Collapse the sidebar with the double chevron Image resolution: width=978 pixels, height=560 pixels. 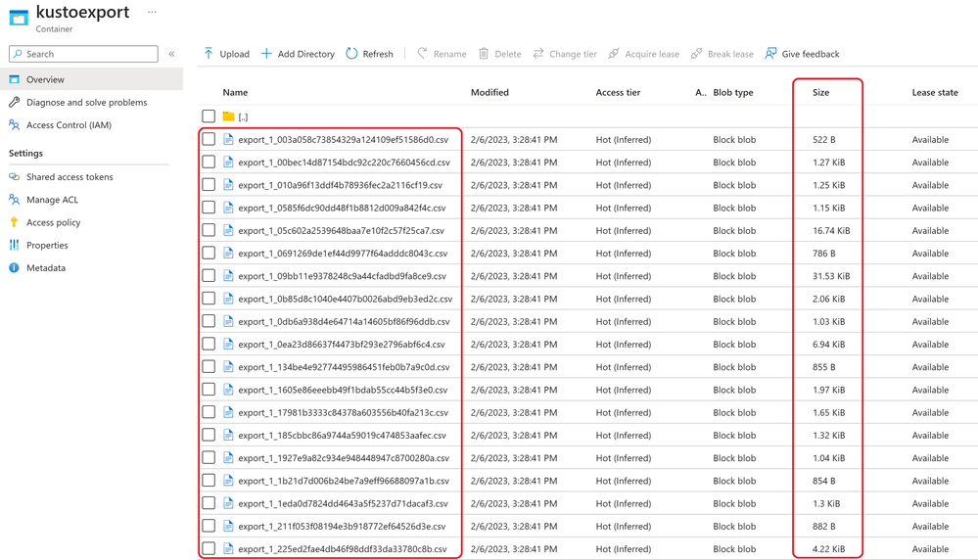coord(171,54)
